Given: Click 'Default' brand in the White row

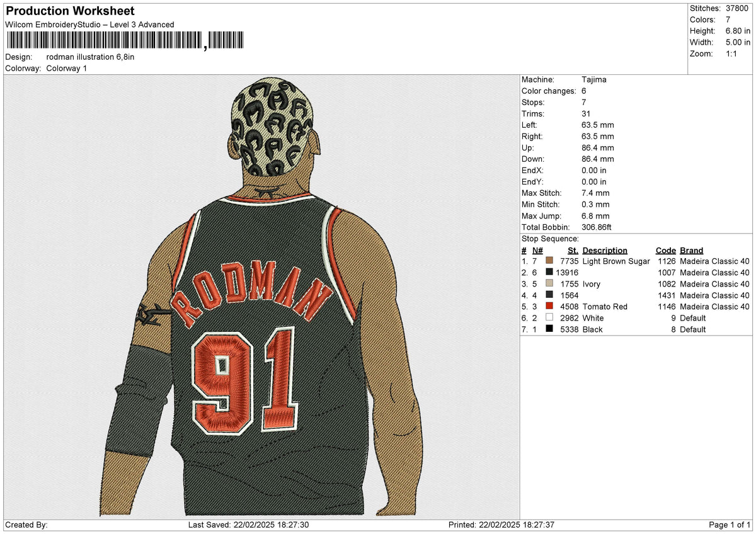Looking at the screenshot, I should (x=693, y=318).
